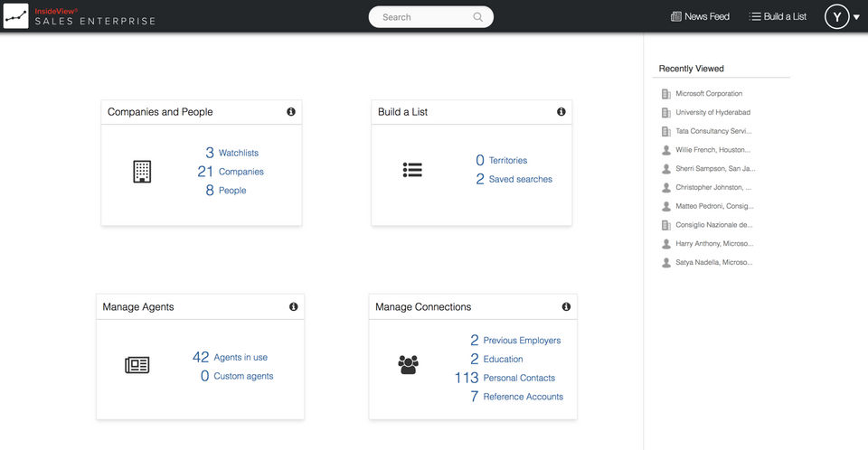Click the newspaper icon in Manage Agents

(137, 365)
